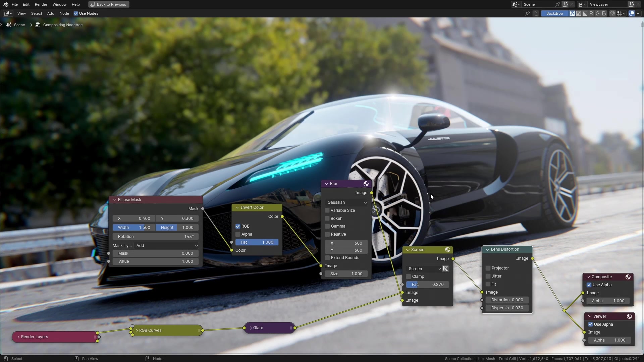Click the Composite node preview icon
This screenshot has height=362, width=644.
click(x=628, y=277)
